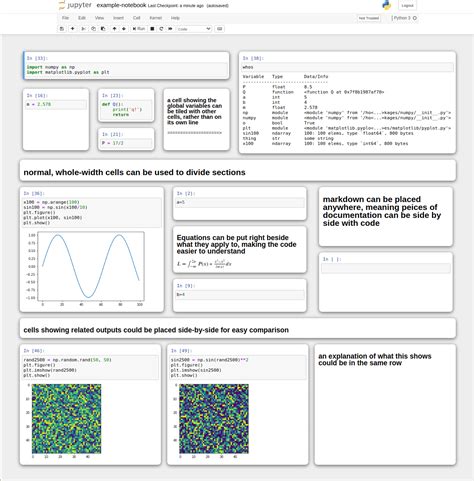Click the b=4 code cell
This screenshot has height=481, width=474.
240,295
